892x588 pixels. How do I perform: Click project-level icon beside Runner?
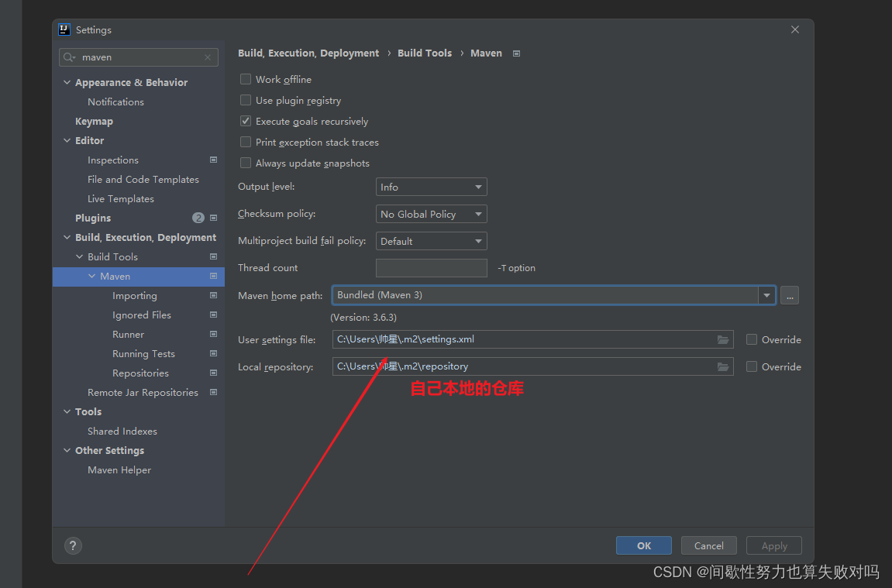(x=213, y=334)
